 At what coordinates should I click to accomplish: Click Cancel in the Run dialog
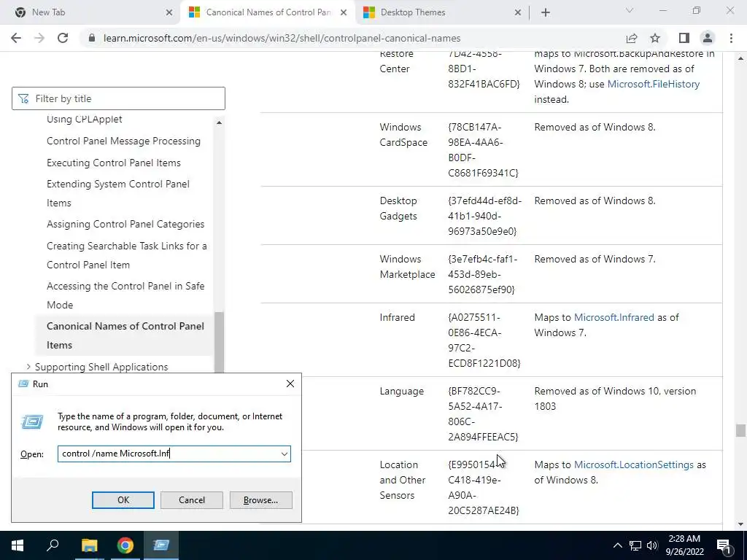click(192, 500)
